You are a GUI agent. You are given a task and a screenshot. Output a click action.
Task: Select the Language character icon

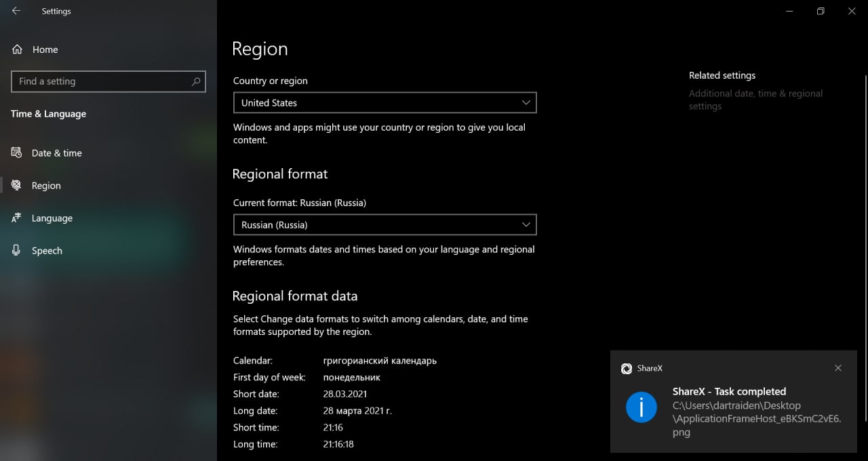coord(17,218)
